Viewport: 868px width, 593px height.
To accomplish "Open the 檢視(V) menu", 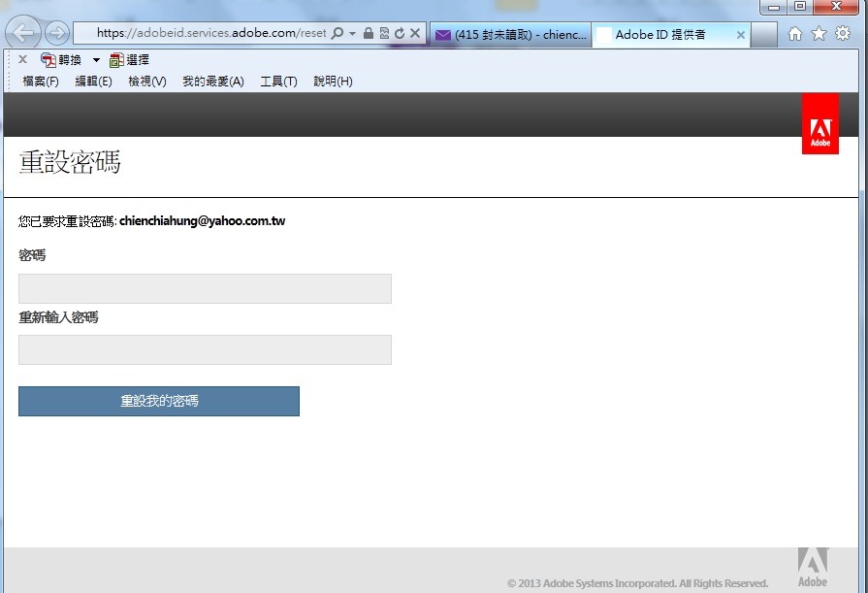I will pyautogui.click(x=147, y=82).
